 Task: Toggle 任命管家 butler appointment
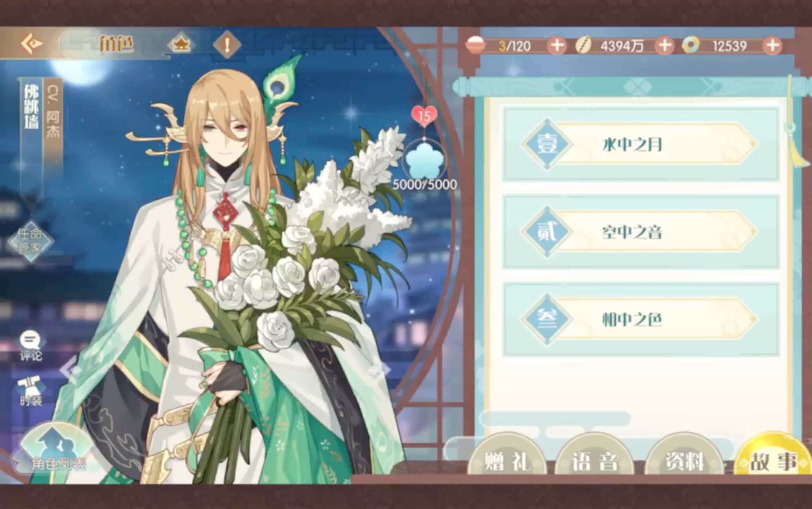click(31, 241)
